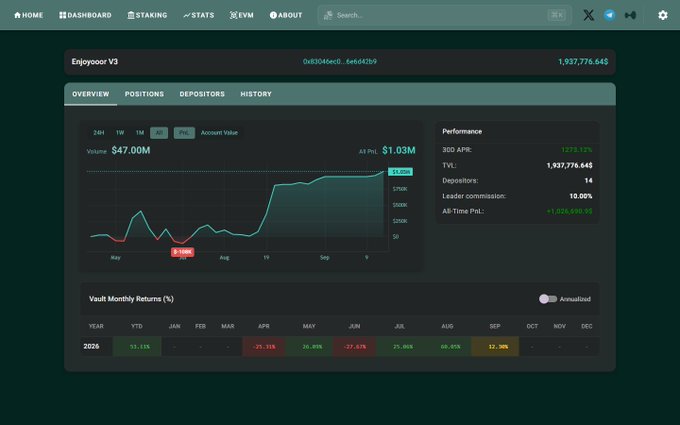This screenshot has height=425, width=680.
Task: Click the AUG return cell
Action: coord(448,347)
